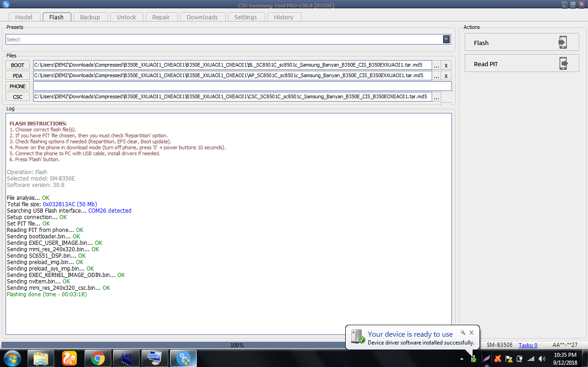Click 'Sending nvitem.bin... OK' log line
Viewport: 588px width, 367px height.
point(39,282)
